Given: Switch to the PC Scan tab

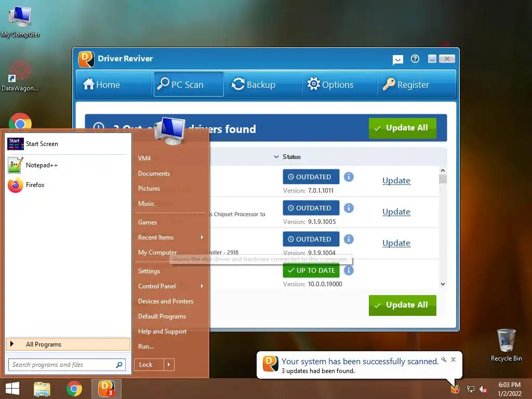Looking at the screenshot, I should click(x=189, y=85).
